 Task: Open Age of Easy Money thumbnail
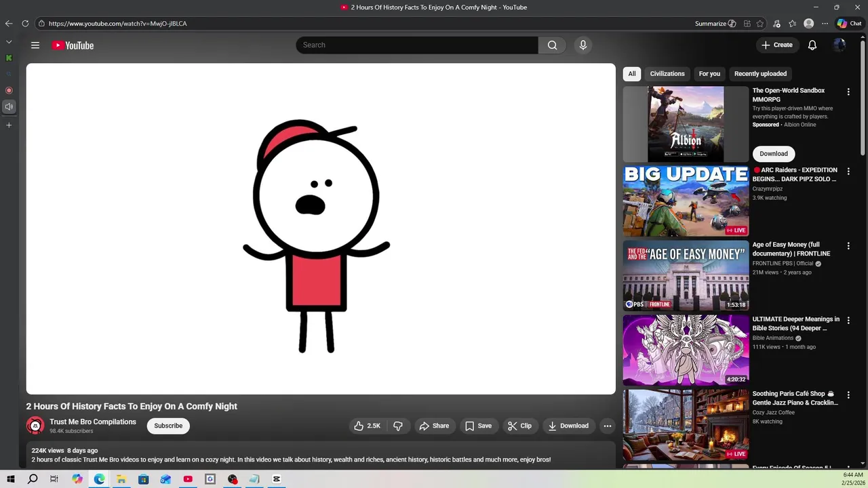[686, 275]
